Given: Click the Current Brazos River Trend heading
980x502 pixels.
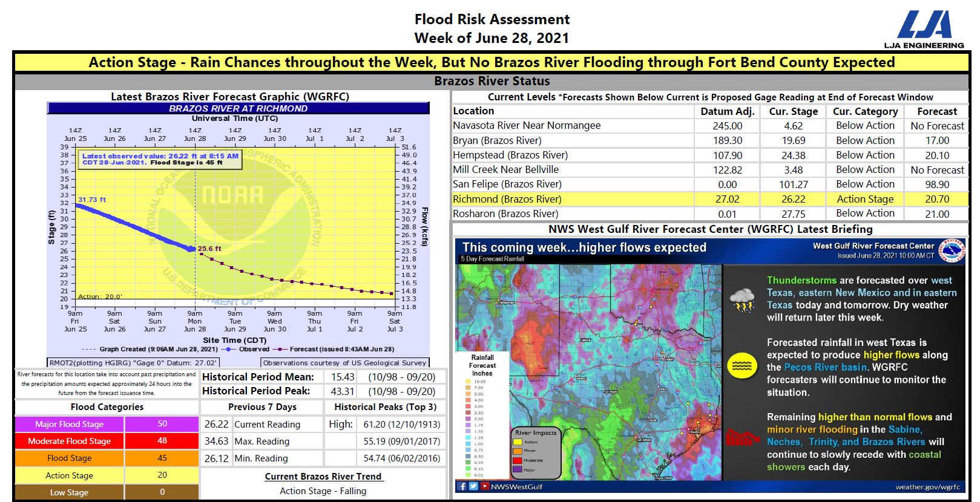Looking at the screenshot, I should pyautogui.click(x=323, y=477).
